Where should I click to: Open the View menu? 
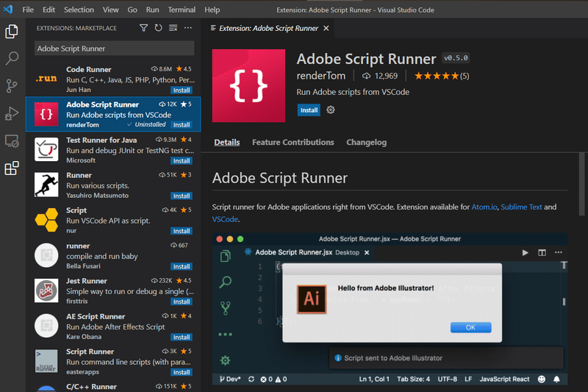tap(111, 10)
